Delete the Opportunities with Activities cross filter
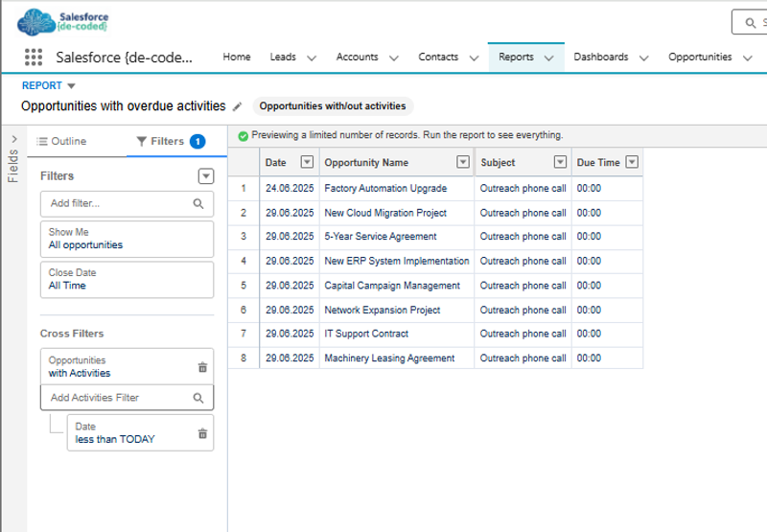The image size is (767, 532). point(202,367)
